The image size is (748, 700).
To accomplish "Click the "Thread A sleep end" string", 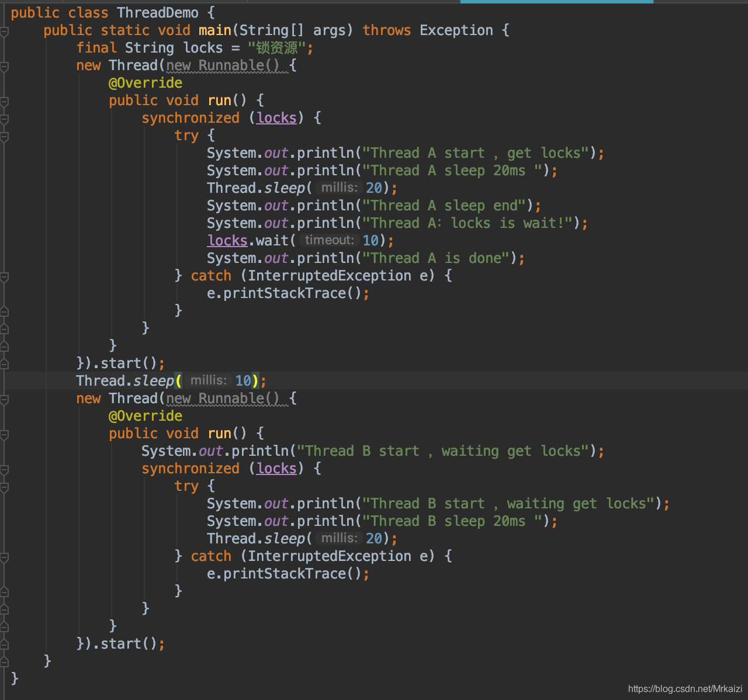I will (x=444, y=206).
